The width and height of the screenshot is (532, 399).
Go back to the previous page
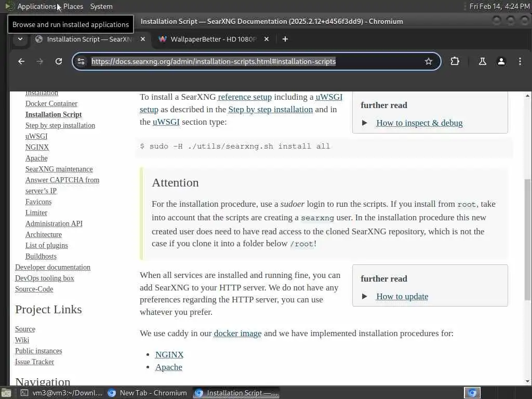[x=21, y=61]
